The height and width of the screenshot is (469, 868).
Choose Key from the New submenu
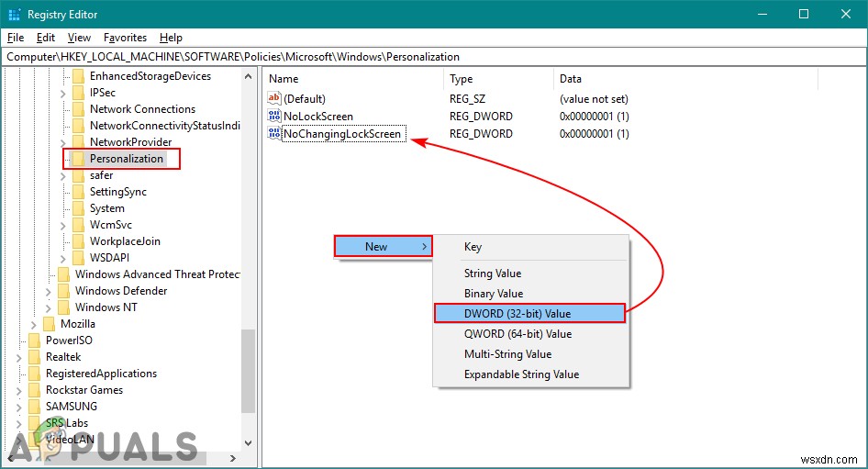point(531,247)
